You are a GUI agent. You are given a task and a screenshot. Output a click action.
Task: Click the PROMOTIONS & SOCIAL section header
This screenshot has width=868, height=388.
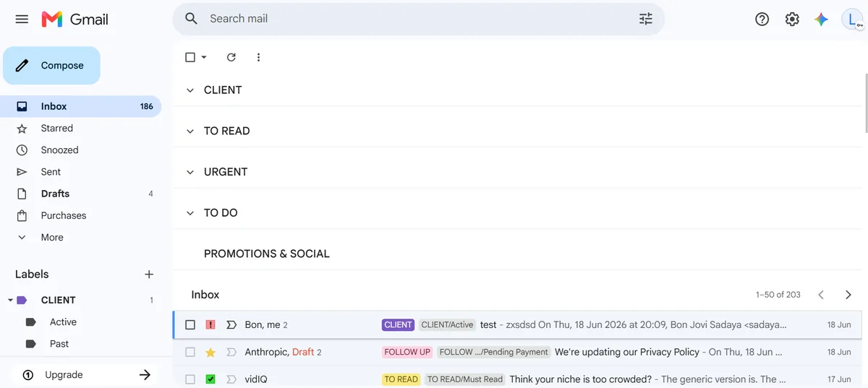[266, 254]
